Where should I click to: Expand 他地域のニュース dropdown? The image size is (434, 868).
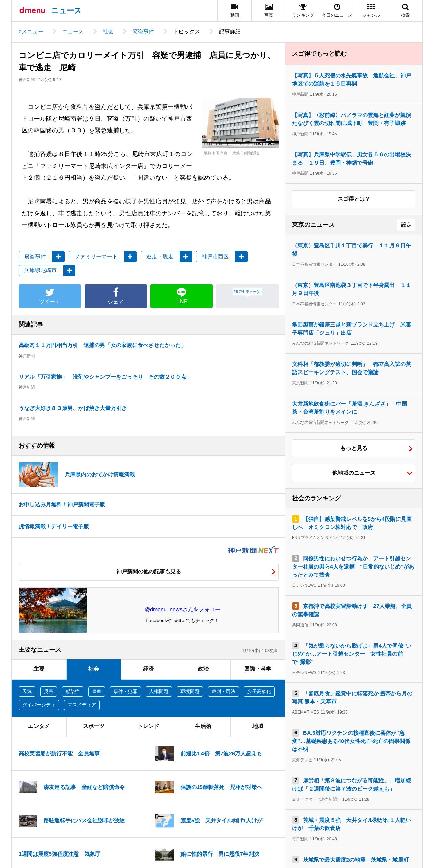pyautogui.click(x=354, y=473)
